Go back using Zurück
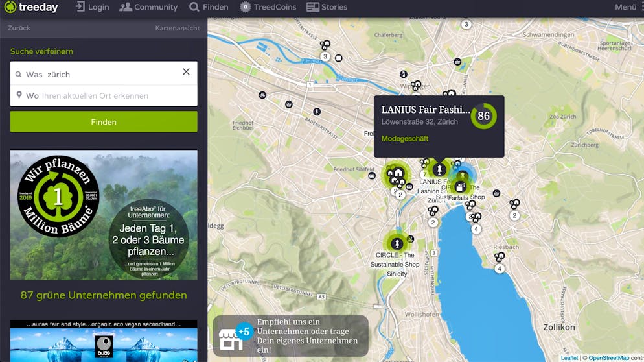This screenshot has width=644, height=362. tap(19, 28)
